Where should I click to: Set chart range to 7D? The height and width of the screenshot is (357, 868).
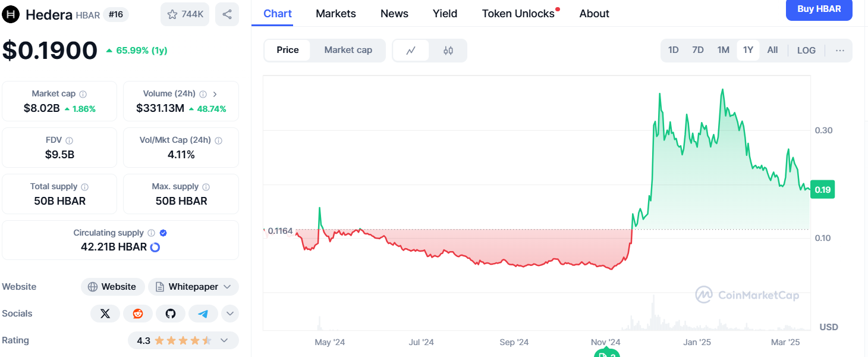pyautogui.click(x=698, y=51)
